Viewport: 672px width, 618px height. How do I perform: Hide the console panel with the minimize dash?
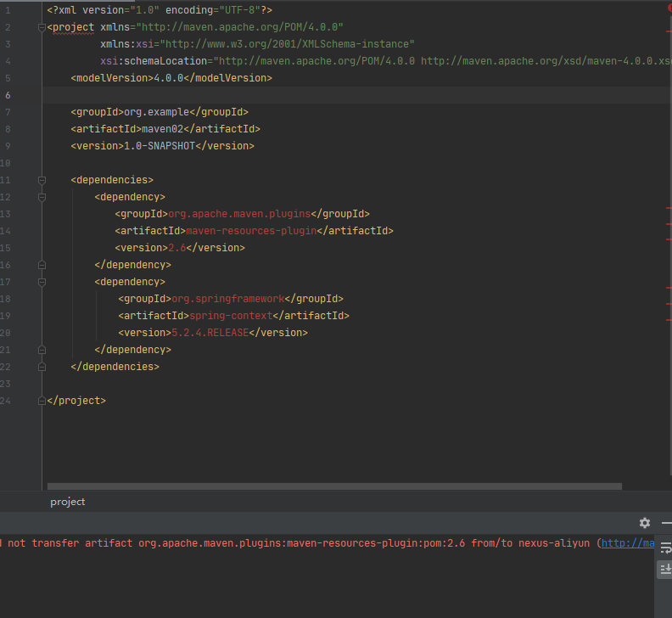(667, 523)
